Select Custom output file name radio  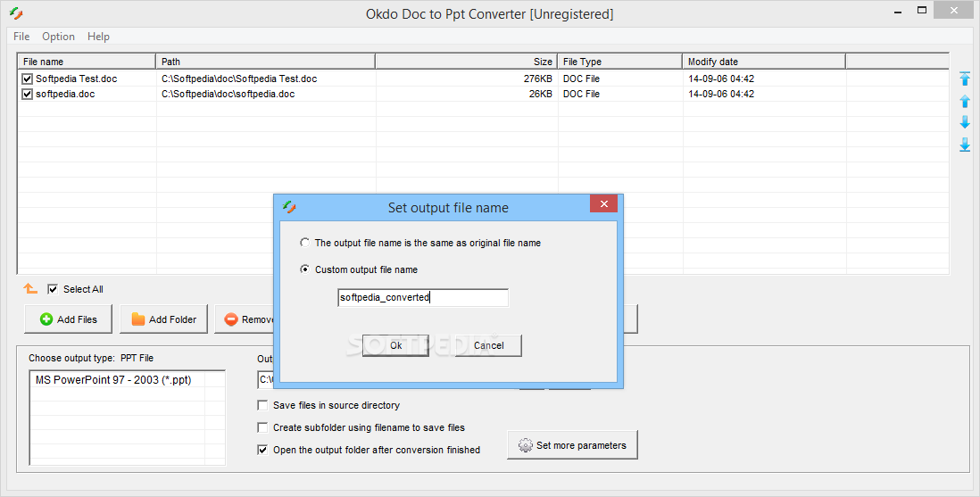[304, 269]
